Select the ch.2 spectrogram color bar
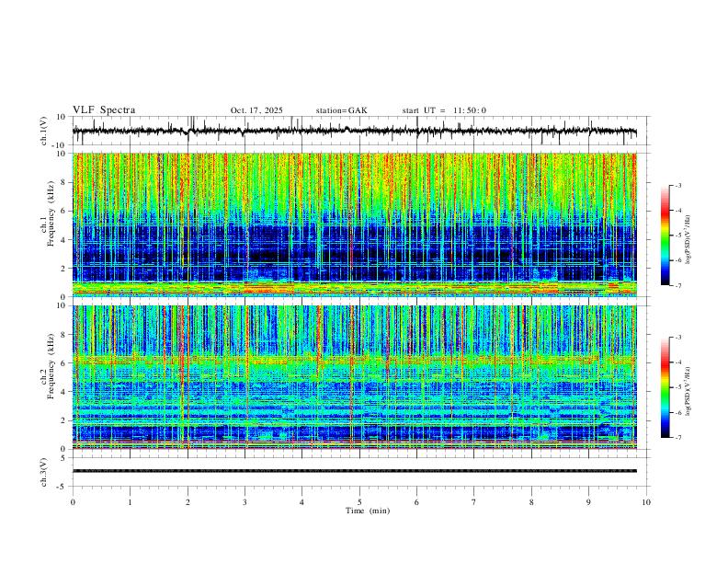 click(665, 387)
